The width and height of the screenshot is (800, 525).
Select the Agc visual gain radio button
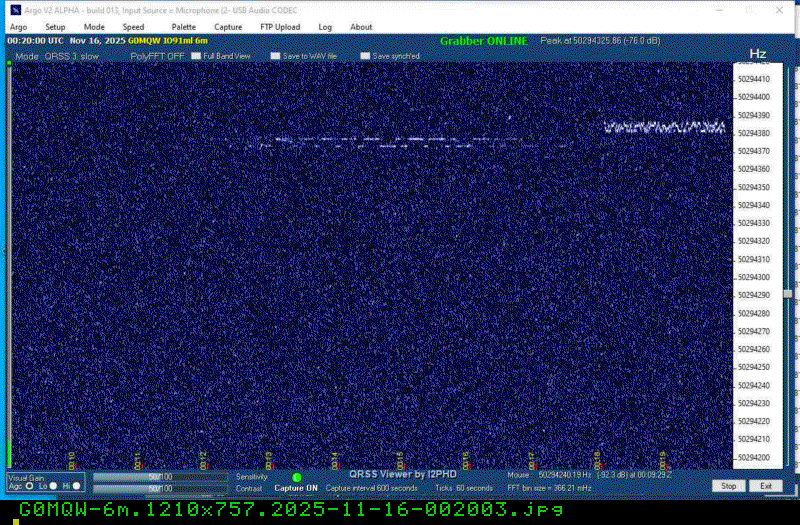[28, 486]
